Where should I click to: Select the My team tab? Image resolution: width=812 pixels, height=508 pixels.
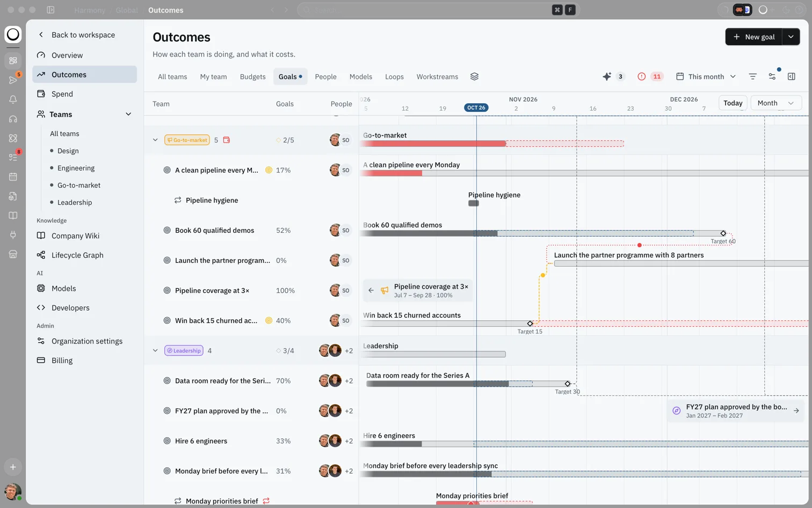click(213, 76)
